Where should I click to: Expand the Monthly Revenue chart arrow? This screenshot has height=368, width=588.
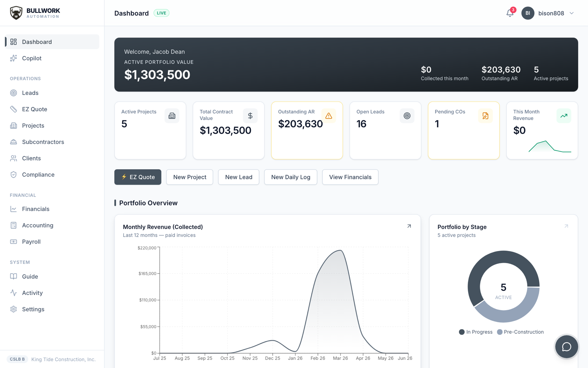point(409,226)
